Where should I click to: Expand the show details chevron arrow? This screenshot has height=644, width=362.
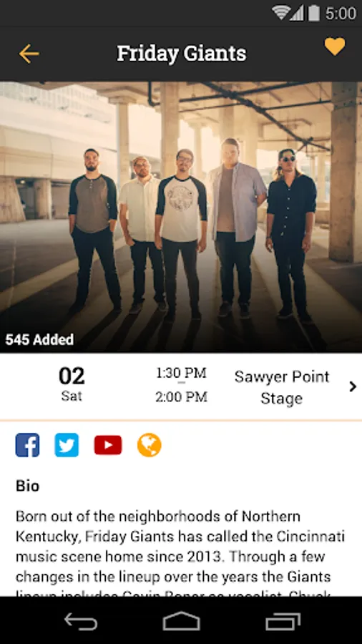click(352, 386)
